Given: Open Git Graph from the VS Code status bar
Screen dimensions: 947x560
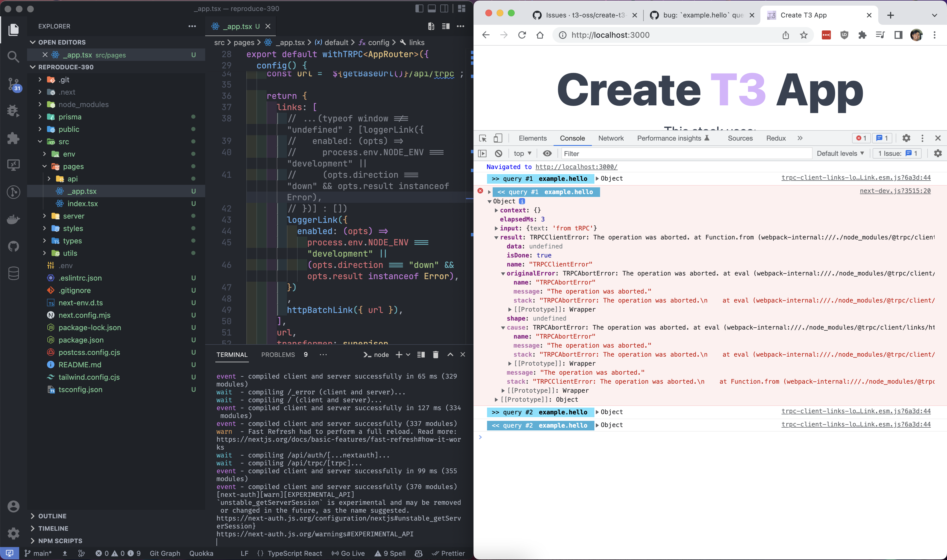Looking at the screenshot, I should [x=165, y=553].
